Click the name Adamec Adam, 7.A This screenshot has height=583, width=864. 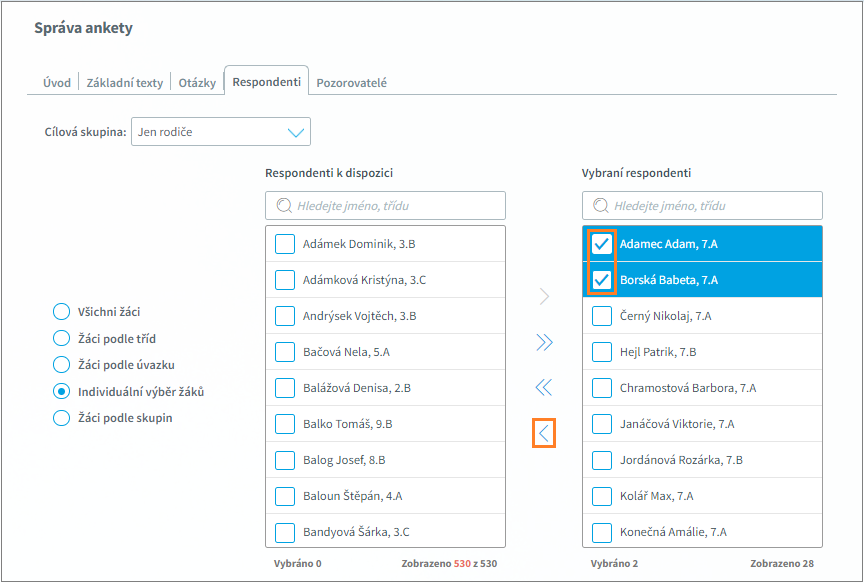(668, 244)
